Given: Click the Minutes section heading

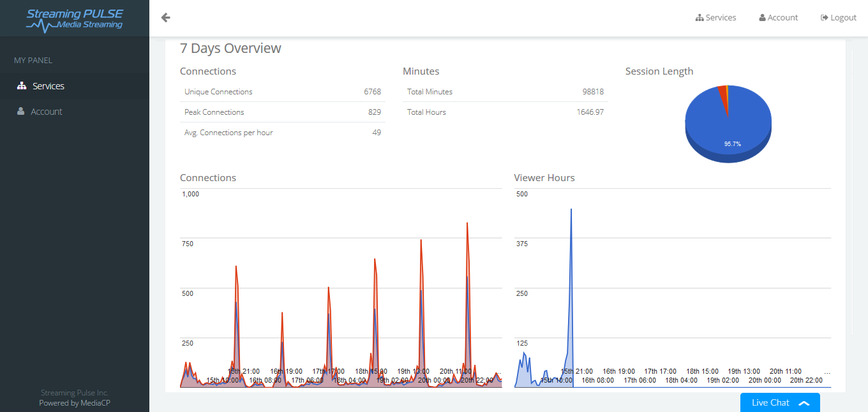Looking at the screenshot, I should coord(421,71).
